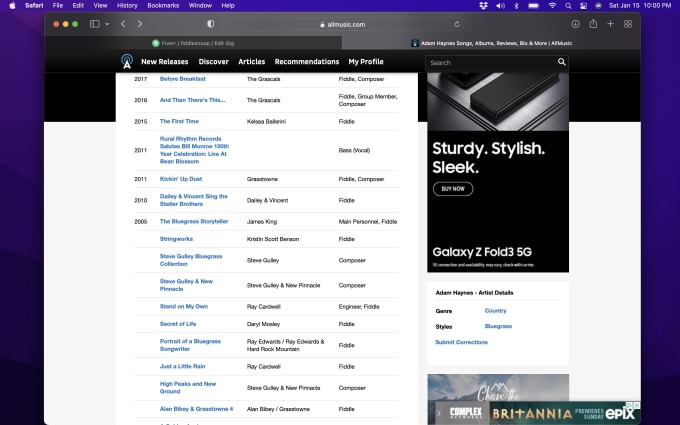This screenshot has height=425, width=680.
Task: Open the Wi-Fi menu bar icon
Action: coord(552,6)
